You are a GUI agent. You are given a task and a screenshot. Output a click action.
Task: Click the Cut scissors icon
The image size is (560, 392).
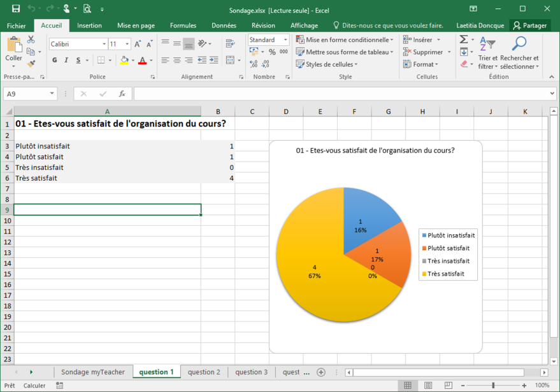(x=31, y=39)
